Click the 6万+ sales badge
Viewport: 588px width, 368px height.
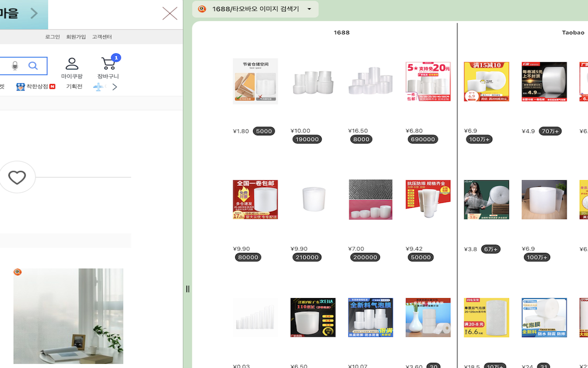[491, 249]
